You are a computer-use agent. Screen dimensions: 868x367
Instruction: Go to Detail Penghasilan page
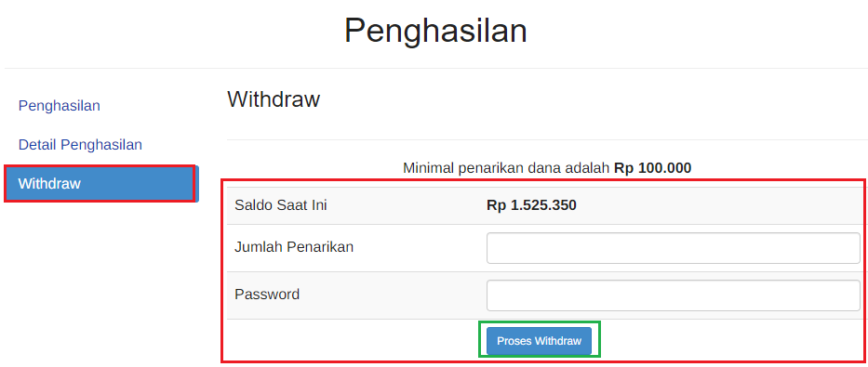[x=80, y=145]
